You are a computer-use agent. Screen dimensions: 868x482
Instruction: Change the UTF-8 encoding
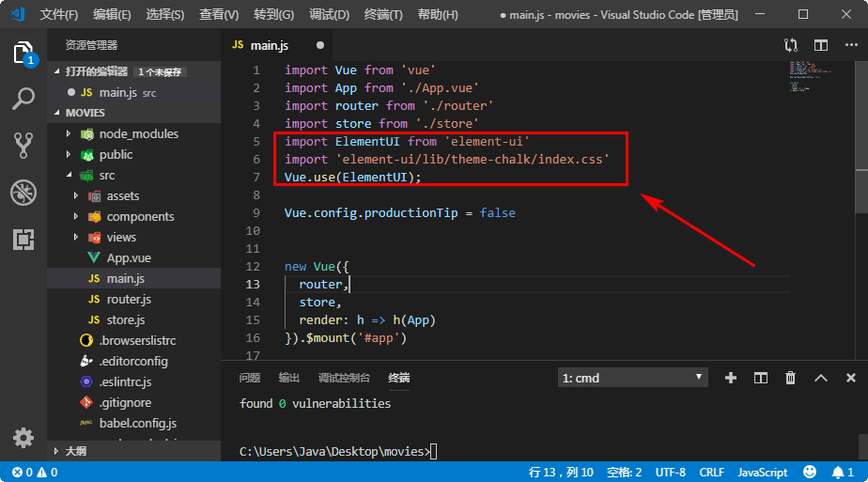coord(671,472)
